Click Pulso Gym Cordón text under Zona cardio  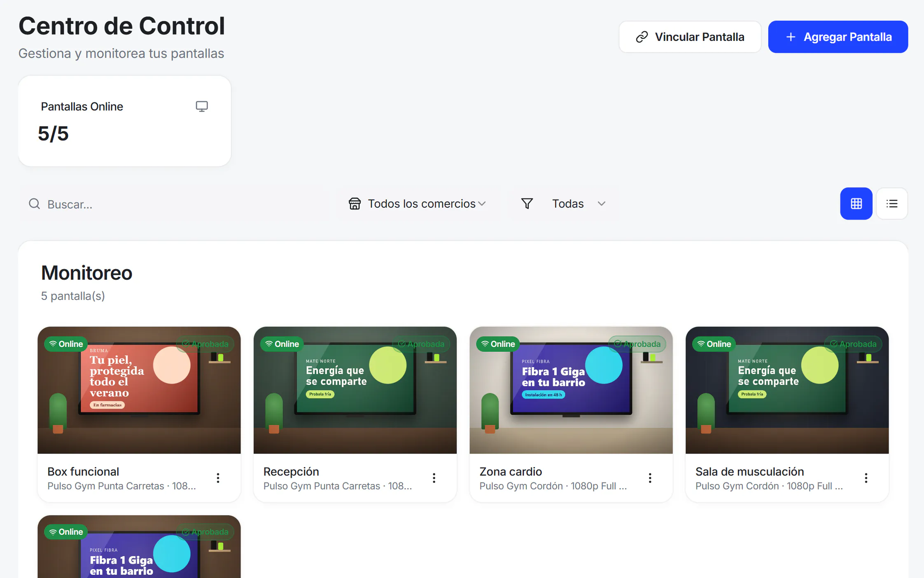(521, 486)
